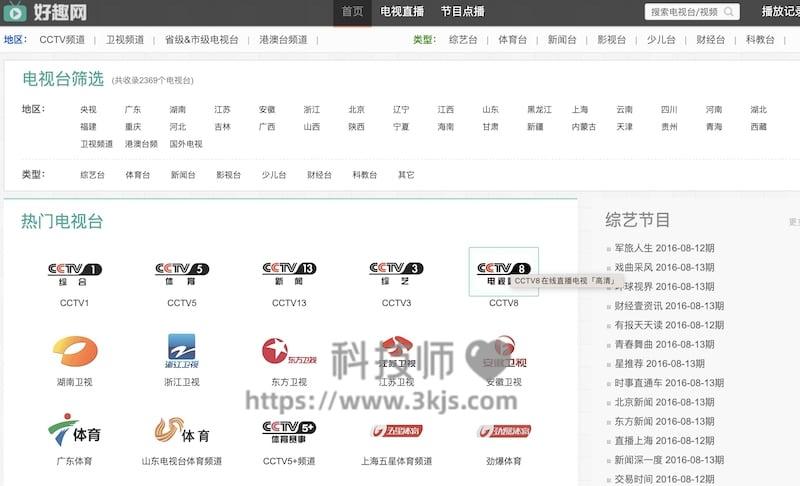Click the 湖南卫视 text label
Image resolution: width=800 pixels, height=486 pixels.
74,382
